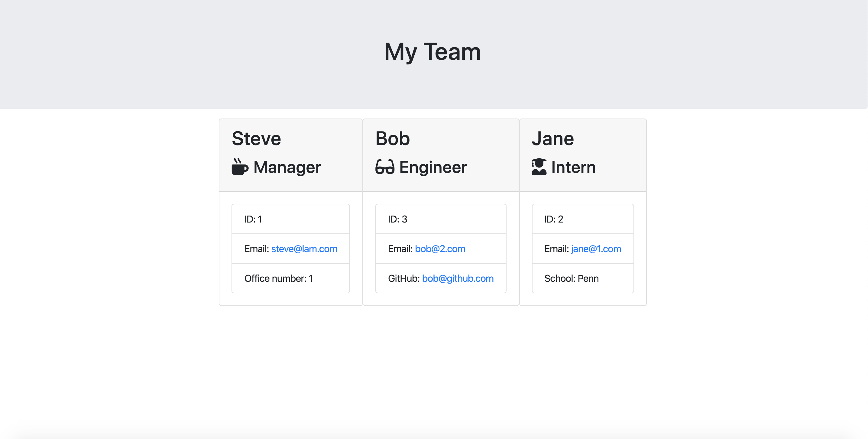Click the ID: 1 row
This screenshot has height=439, width=868.
pos(291,219)
